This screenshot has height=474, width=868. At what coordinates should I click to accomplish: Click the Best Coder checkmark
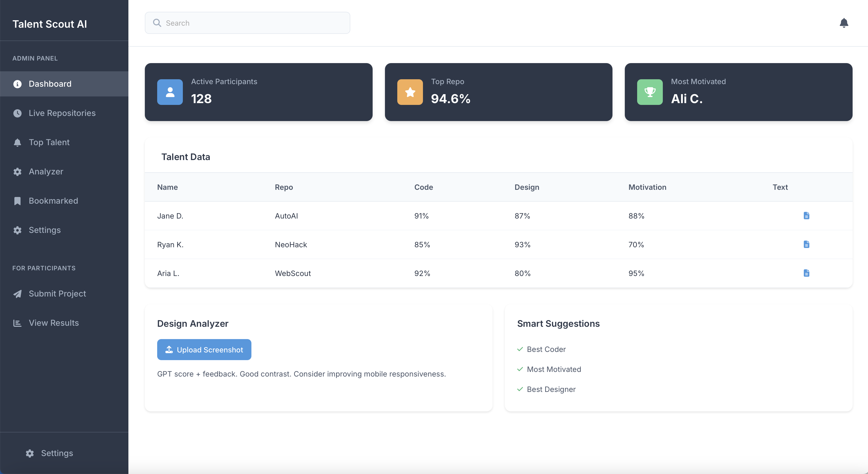coord(520,349)
